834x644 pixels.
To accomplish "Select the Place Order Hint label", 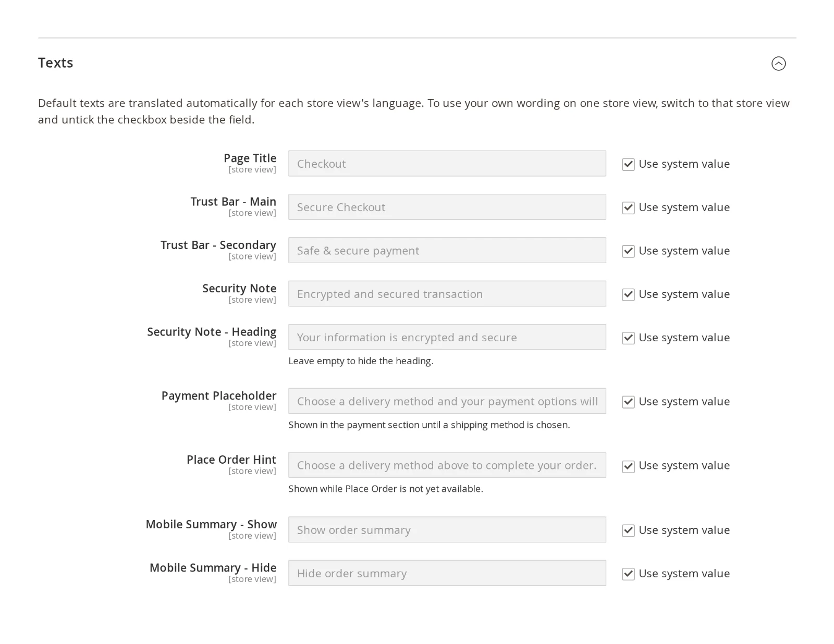I will click(x=231, y=460).
